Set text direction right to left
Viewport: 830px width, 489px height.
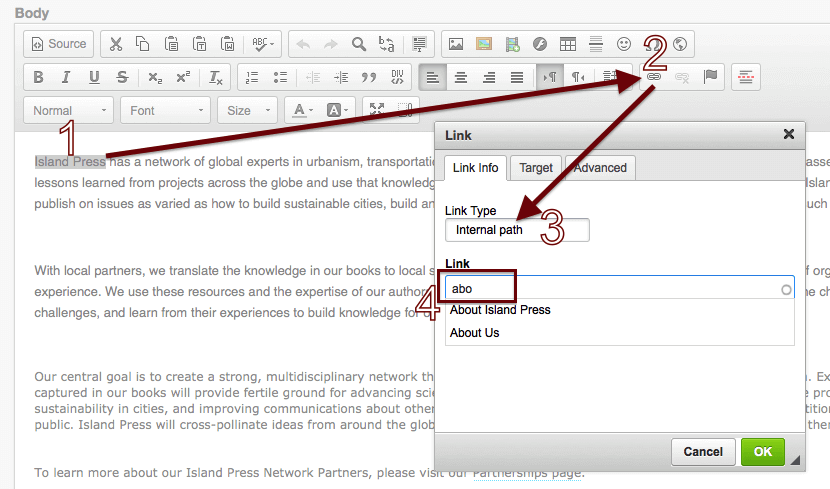pyautogui.click(x=578, y=77)
